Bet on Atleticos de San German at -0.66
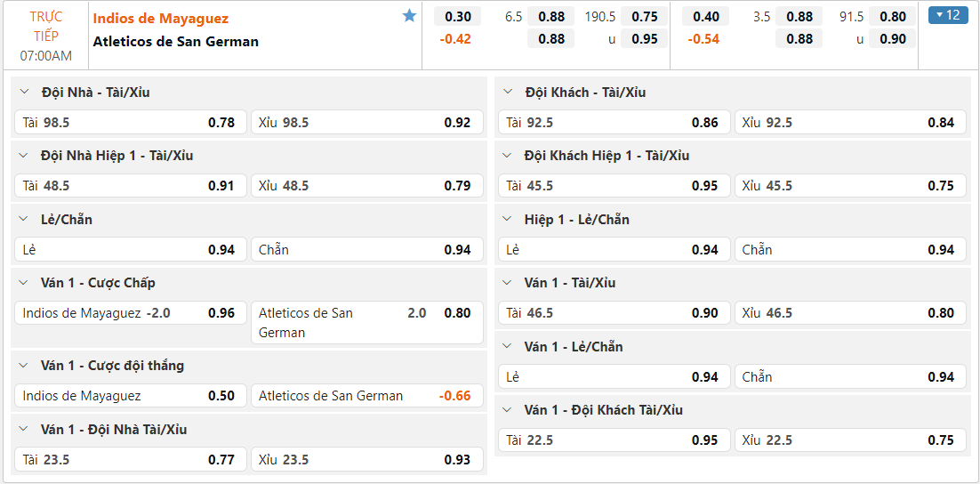Screen dimensions: 980x484 point(366,396)
